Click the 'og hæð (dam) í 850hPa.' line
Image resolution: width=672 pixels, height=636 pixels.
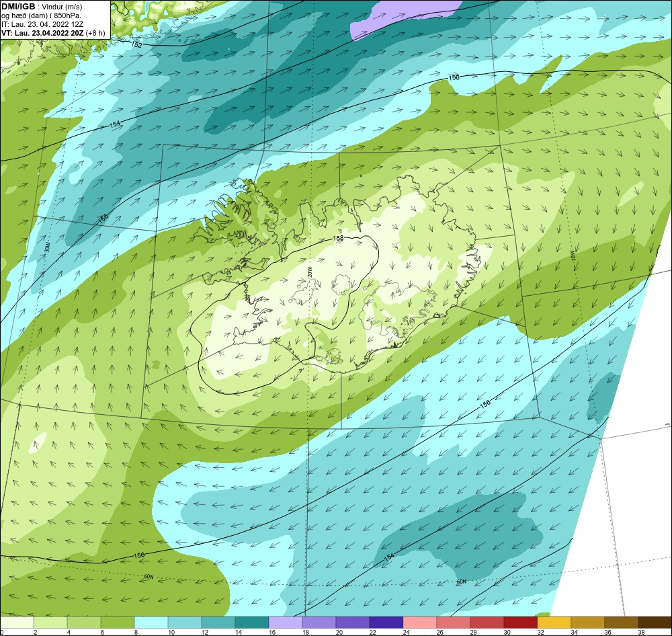(x=41, y=16)
